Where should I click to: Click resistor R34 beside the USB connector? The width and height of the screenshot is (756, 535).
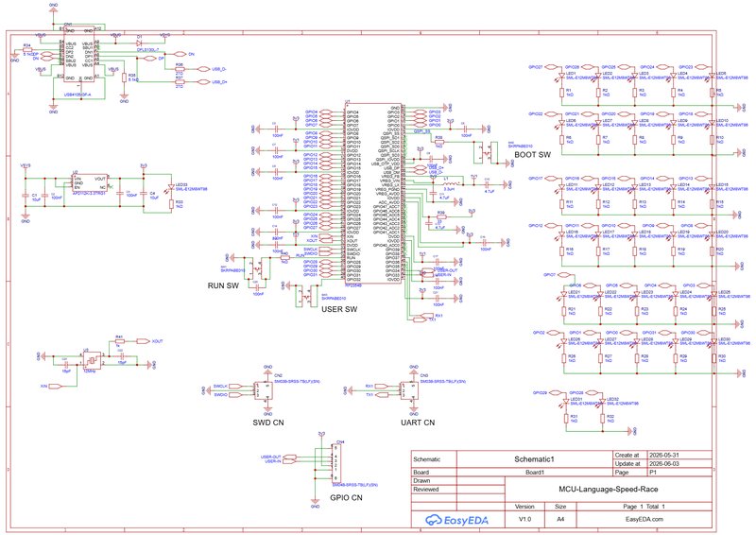point(27,49)
